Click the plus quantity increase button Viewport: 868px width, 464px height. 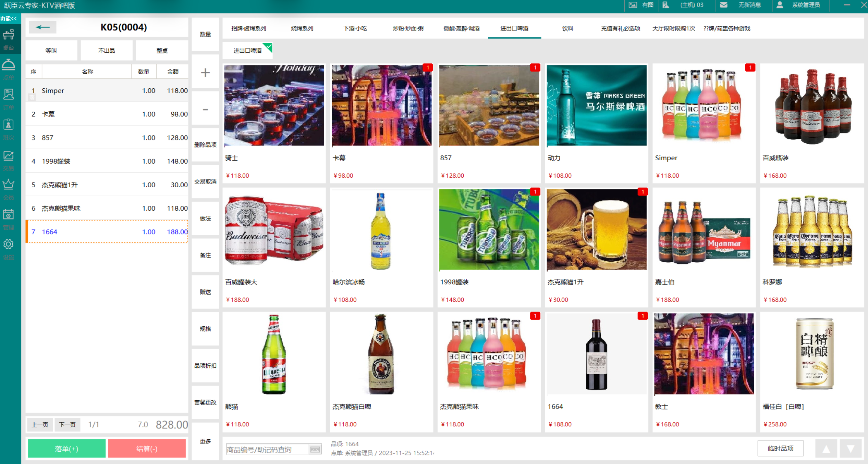tap(205, 73)
